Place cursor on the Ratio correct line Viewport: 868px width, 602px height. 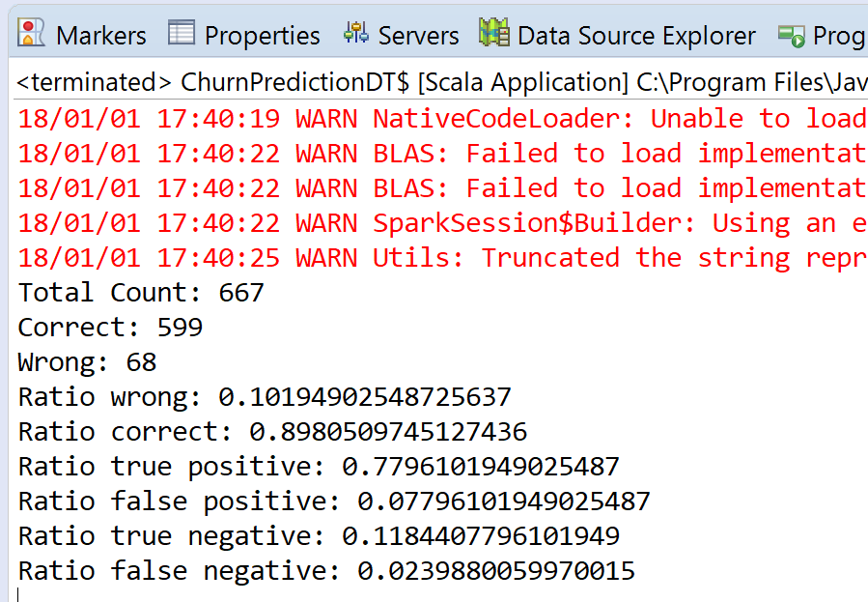(x=272, y=432)
